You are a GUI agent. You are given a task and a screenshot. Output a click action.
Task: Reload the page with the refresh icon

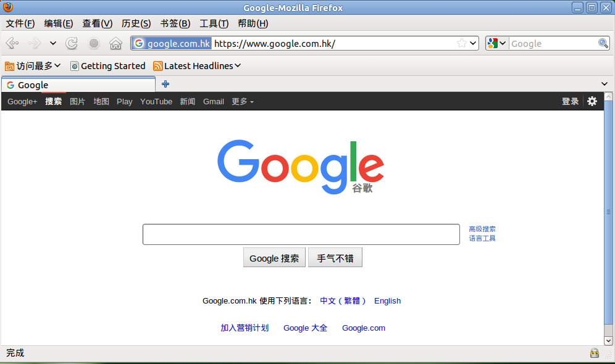(x=72, y=43)
